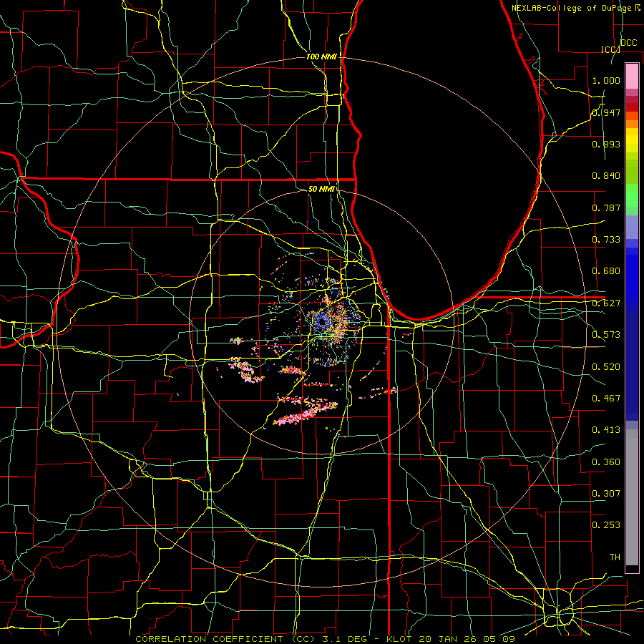Select the 0.947 scale value

tap(606, 112)
